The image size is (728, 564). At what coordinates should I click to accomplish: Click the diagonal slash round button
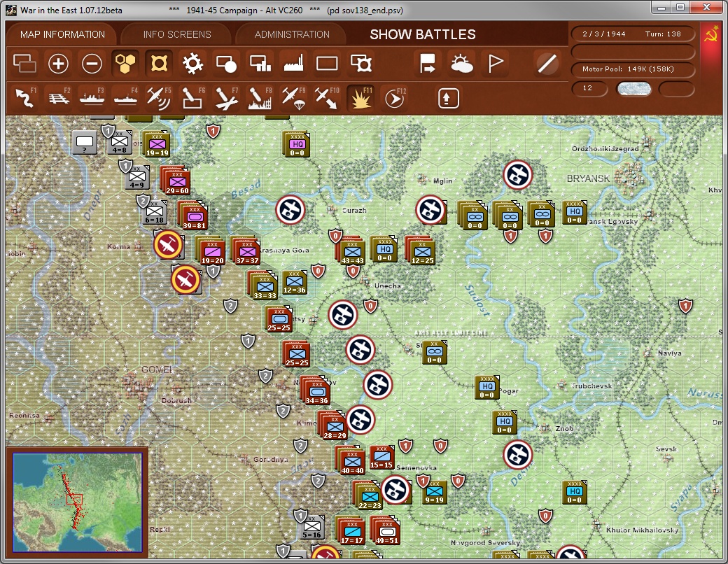(547, 64)
